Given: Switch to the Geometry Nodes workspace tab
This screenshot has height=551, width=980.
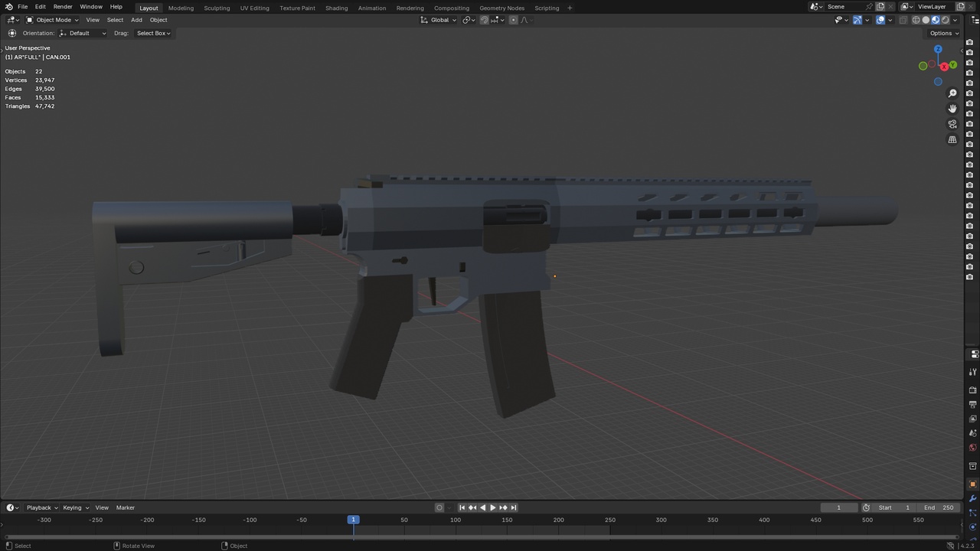Looking at the screenshot, I should pyautogui.click(x=502, y=8).
